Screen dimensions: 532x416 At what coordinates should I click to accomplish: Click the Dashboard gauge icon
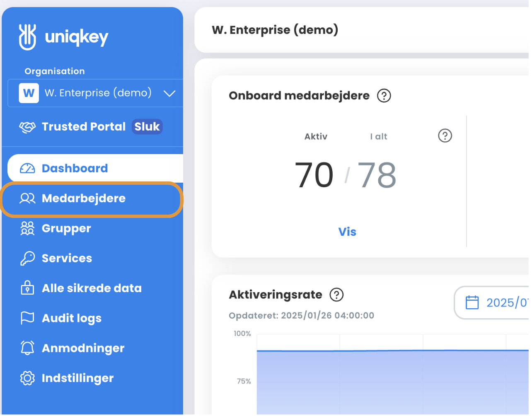point(27,168)
